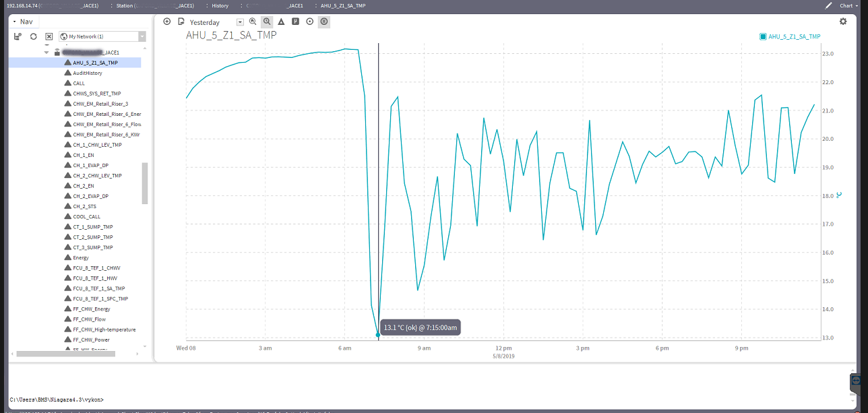
Task: Click the History breadcrumb in path bar
Action: 220,5
